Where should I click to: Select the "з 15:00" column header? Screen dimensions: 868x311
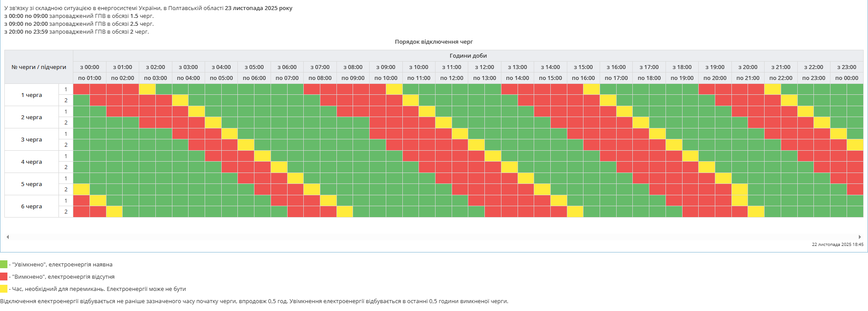(583, 67)
